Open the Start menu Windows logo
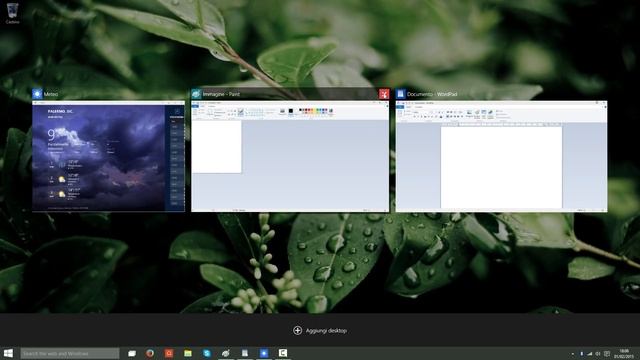 point(8,353)
